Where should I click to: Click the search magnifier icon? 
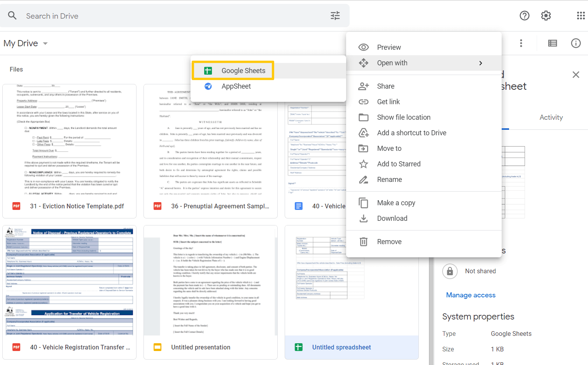[12, 16]
